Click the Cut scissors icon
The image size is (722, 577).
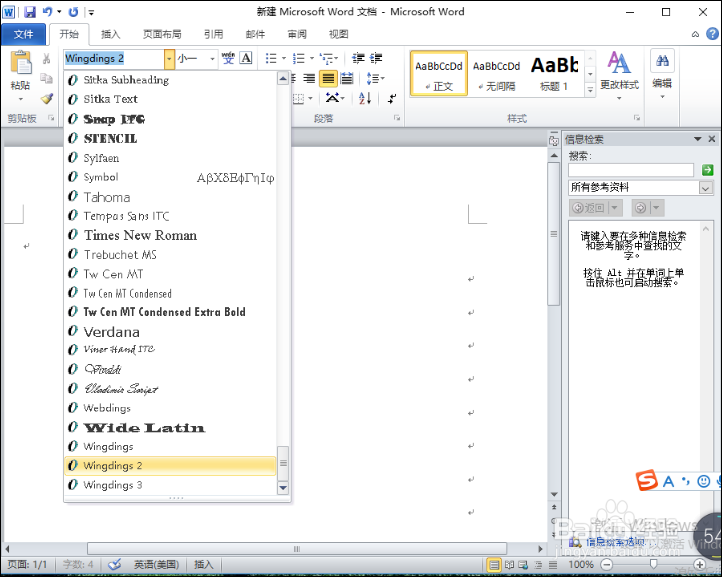click(x=47, y=58)
